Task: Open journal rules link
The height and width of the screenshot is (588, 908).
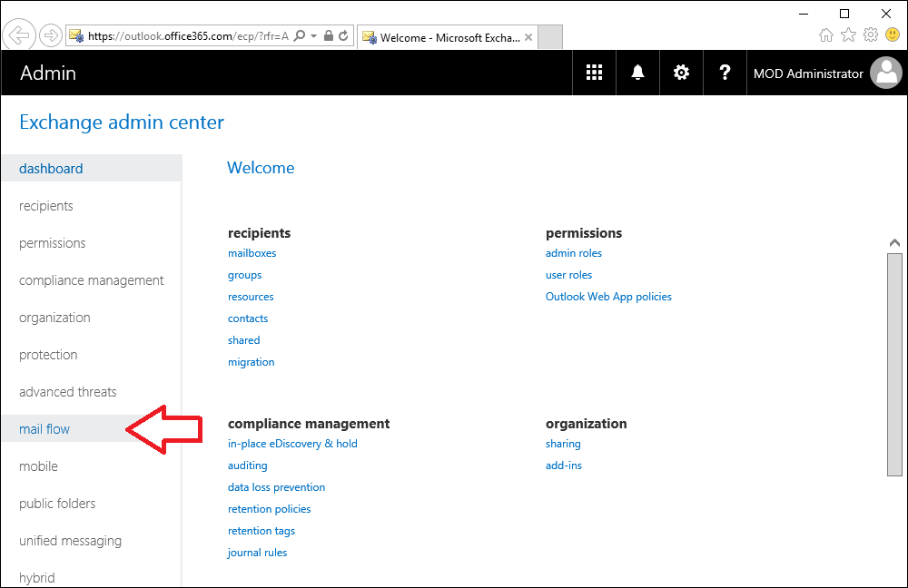Action: click(257, 553)
